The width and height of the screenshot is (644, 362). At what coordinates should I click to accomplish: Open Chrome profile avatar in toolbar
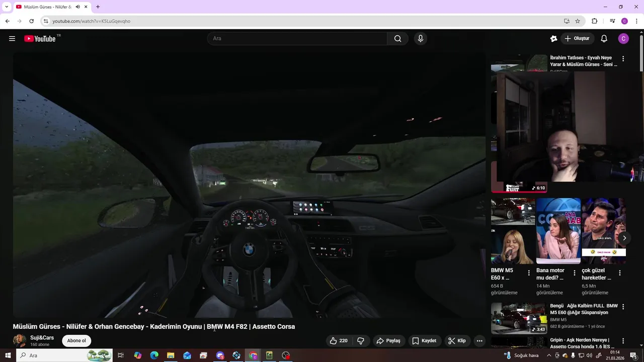point(624,21)
